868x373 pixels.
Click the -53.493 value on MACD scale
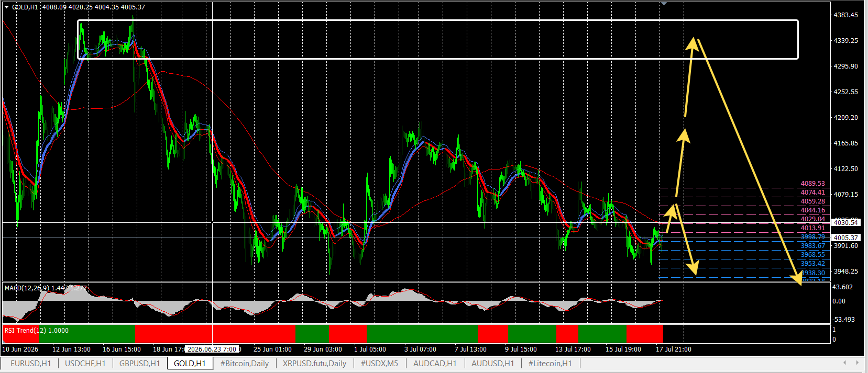click(843, 320)
